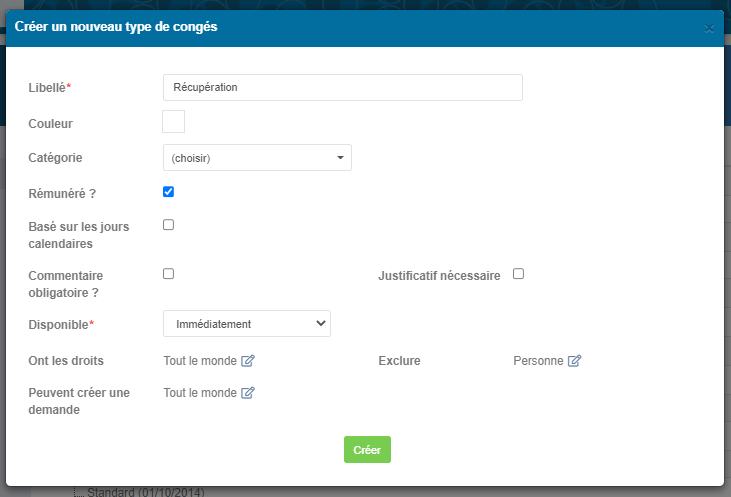Close the Créer un nouveau type de congés dialog
This screenshot has width=731, height=497.
coord(709,28)
